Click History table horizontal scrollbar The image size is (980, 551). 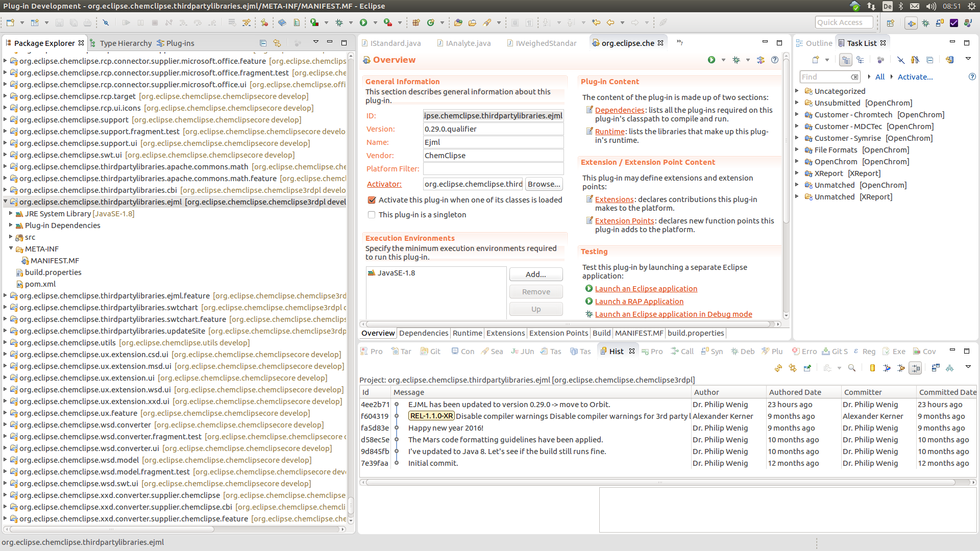(x=661, y=482)
